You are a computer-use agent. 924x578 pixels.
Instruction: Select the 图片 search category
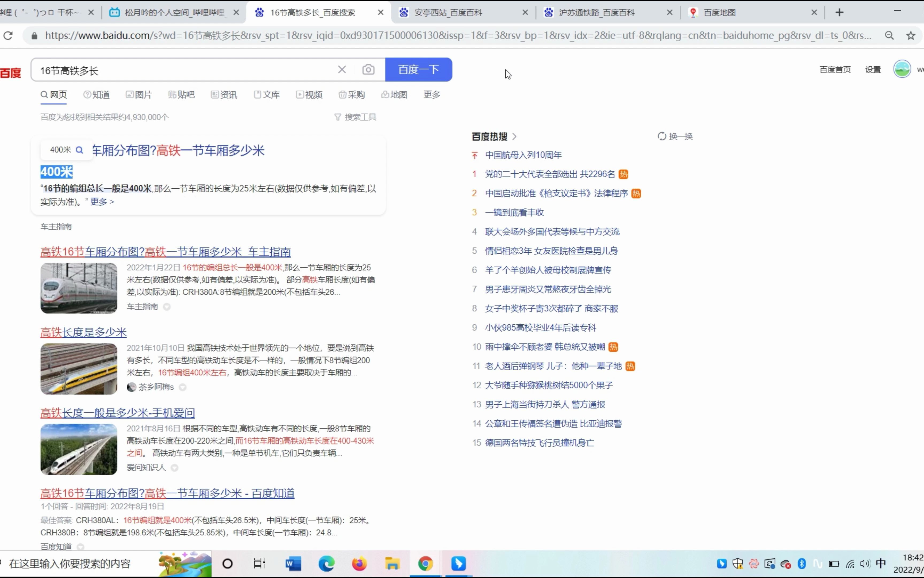(x=139, y=95)
